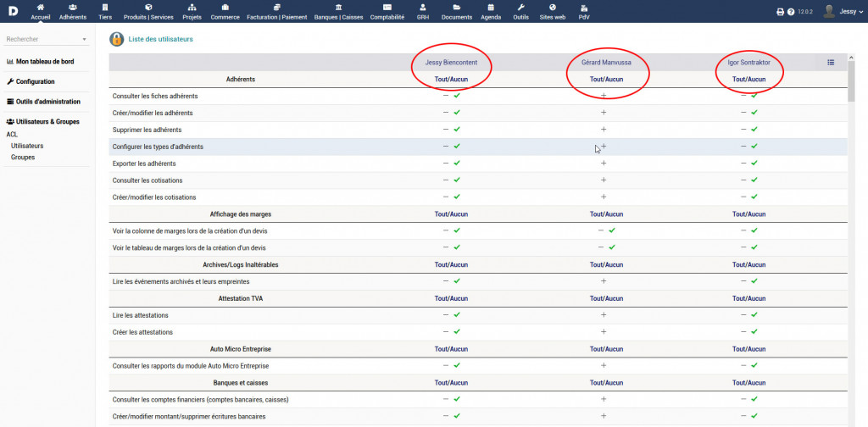Open the help question mark icon

click(x=791, y=12)
